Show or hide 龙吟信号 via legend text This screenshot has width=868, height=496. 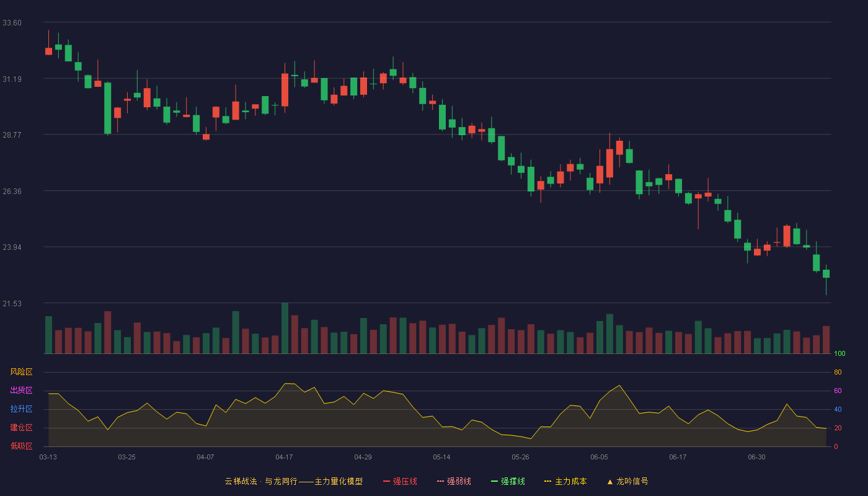click(632, 482)
